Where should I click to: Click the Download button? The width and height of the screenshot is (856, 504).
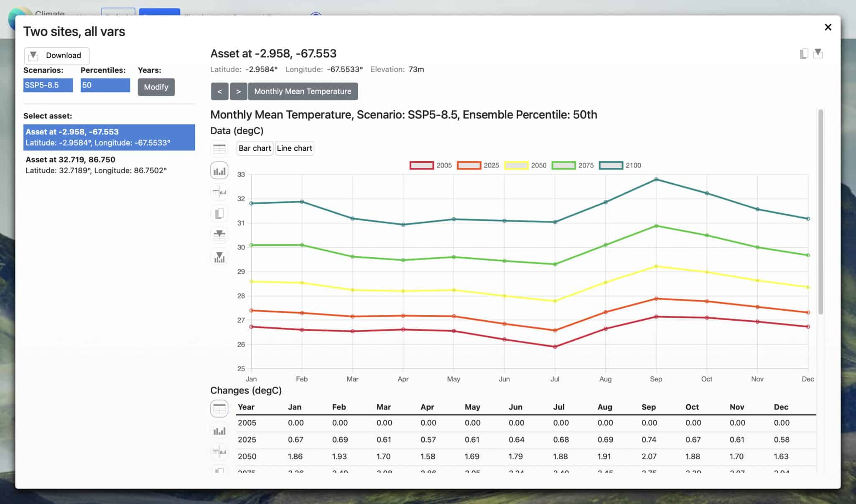[x=57, y=55]
